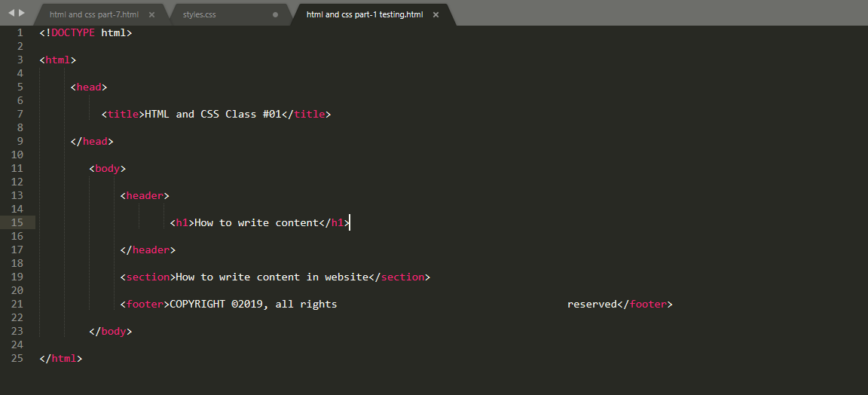Click the closing section tag
Viewport: 868px width, 395px height.
click(x=399, y=277)
